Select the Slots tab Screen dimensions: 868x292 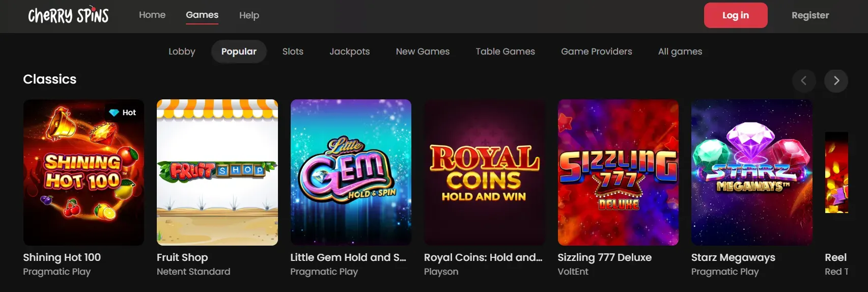click(x=293, y=51)
